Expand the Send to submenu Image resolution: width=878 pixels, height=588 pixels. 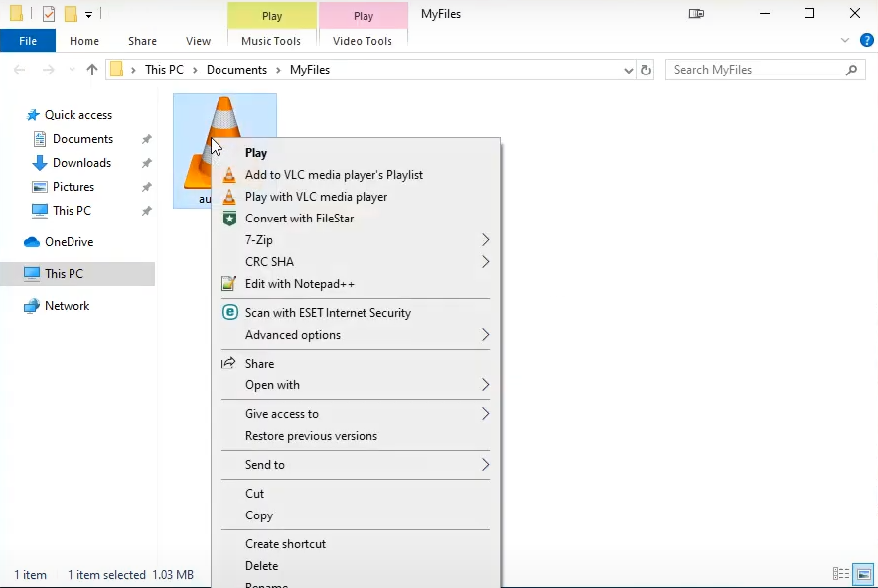[x=485, y=465]
